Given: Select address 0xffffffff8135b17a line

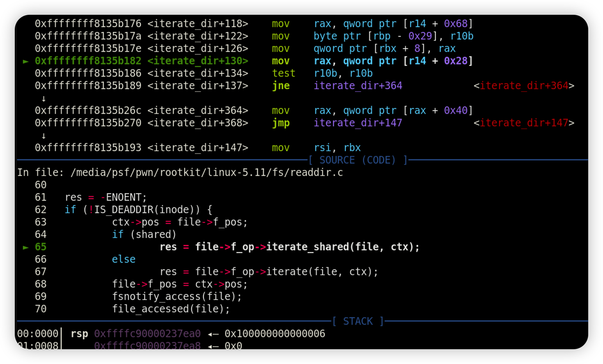Looking at the screenshot, I should [88, 36].
